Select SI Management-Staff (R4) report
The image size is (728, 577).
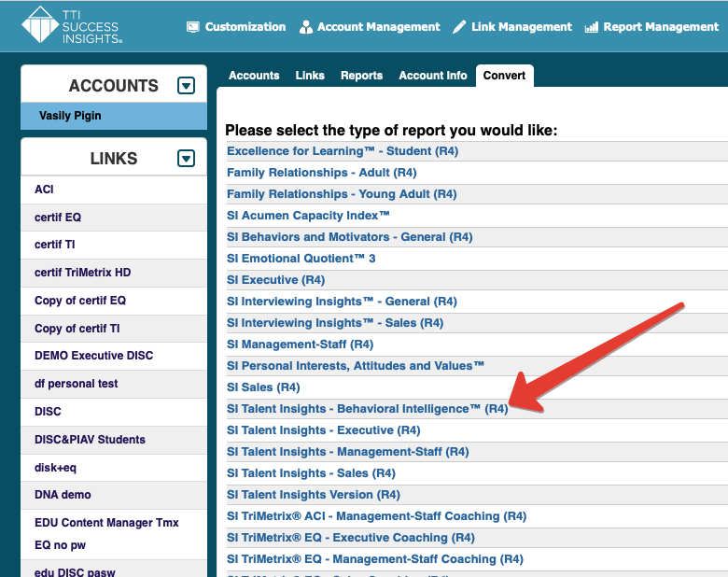(300, 345)
